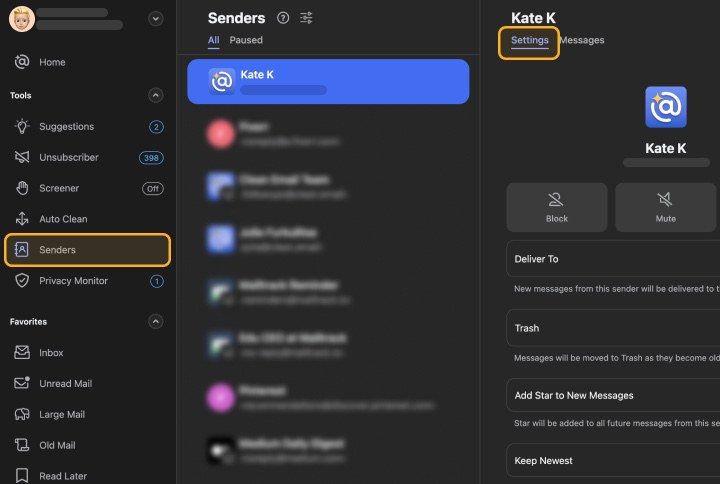
Task: Open Senders filter options icon
Action: click(307, 18)
